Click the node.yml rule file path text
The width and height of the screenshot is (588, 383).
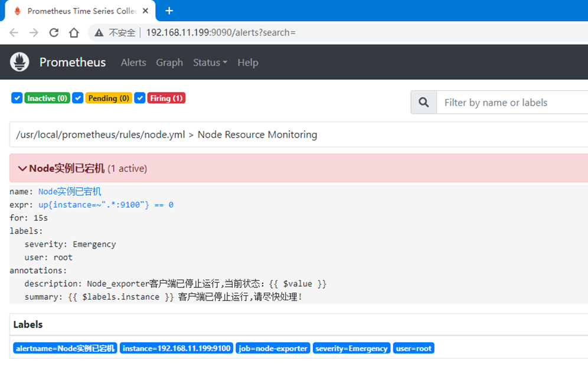[100, 135]
